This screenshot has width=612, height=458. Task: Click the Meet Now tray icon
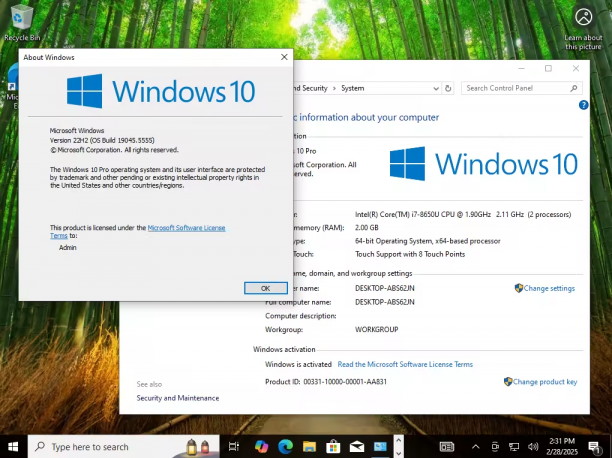pyautogui.click(x=495, y=447)
